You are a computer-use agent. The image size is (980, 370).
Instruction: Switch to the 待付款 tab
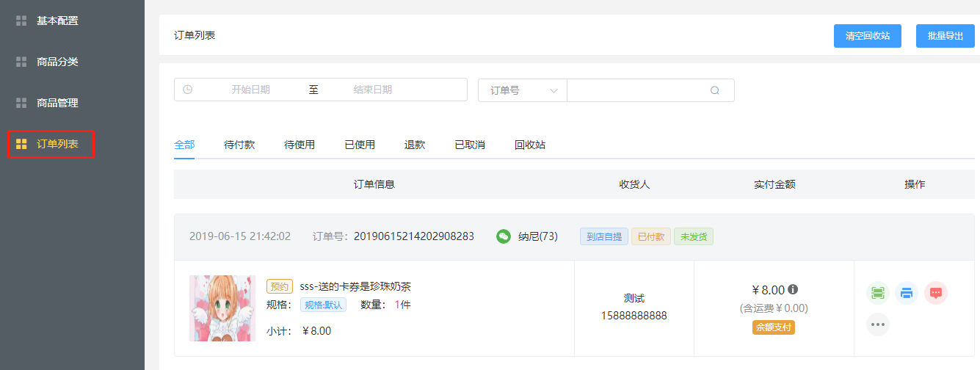239,145
